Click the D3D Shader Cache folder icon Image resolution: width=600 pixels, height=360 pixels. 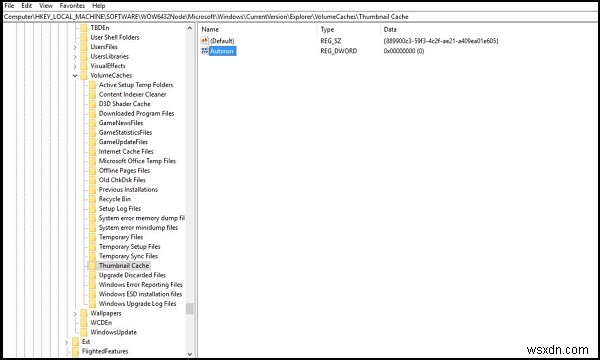tap(92, 104)
